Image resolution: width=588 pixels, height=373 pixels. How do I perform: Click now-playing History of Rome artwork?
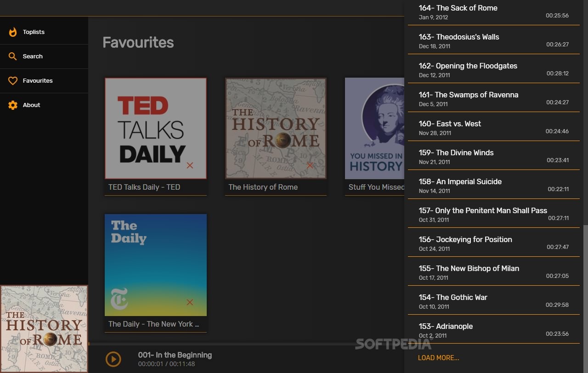(x=44, y=329)
